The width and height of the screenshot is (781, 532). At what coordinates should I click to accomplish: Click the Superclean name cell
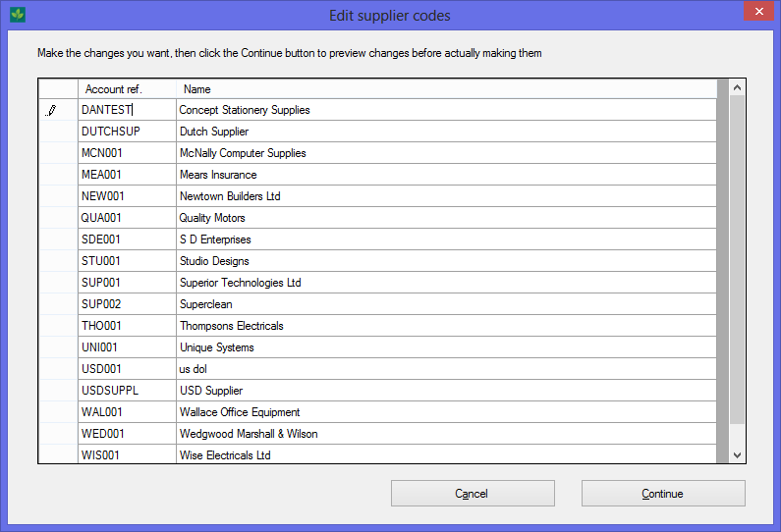pos(446,304)
